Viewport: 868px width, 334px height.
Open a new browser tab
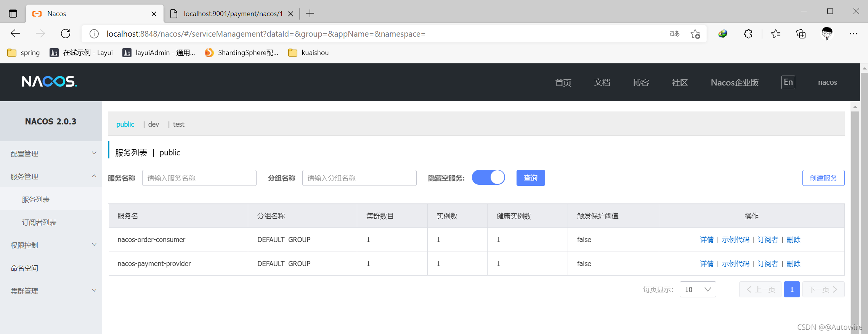310,14
